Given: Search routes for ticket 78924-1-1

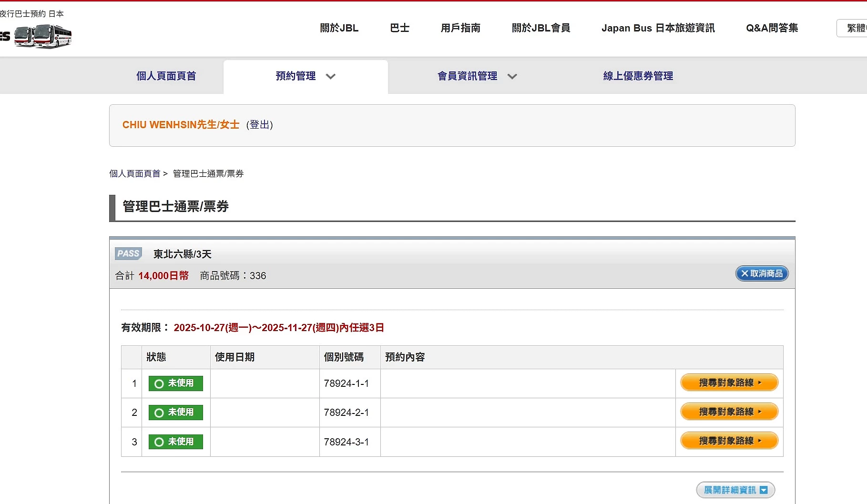Looking at the screenshot, I should point(729,383).
